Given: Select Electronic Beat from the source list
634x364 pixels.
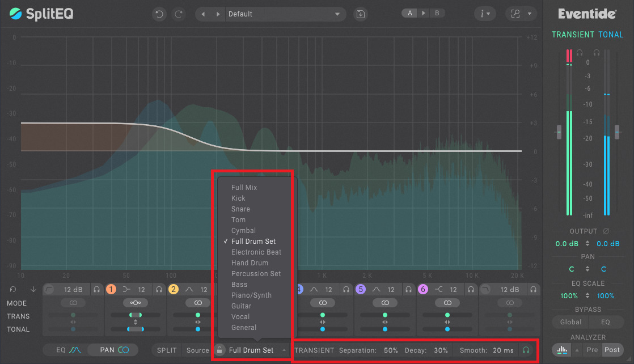Looking at the screenshot, I should (x=257, y=252).
